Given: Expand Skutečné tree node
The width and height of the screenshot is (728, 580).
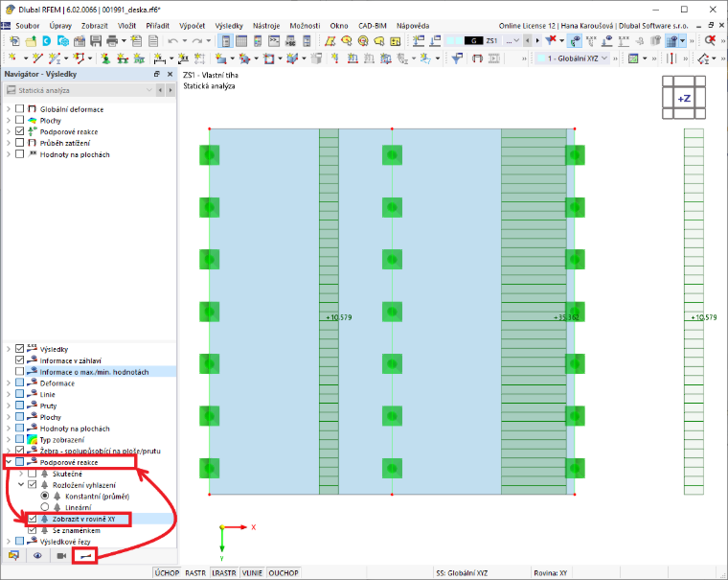Looking at the screenshot, I should click(x=21, y=474).
